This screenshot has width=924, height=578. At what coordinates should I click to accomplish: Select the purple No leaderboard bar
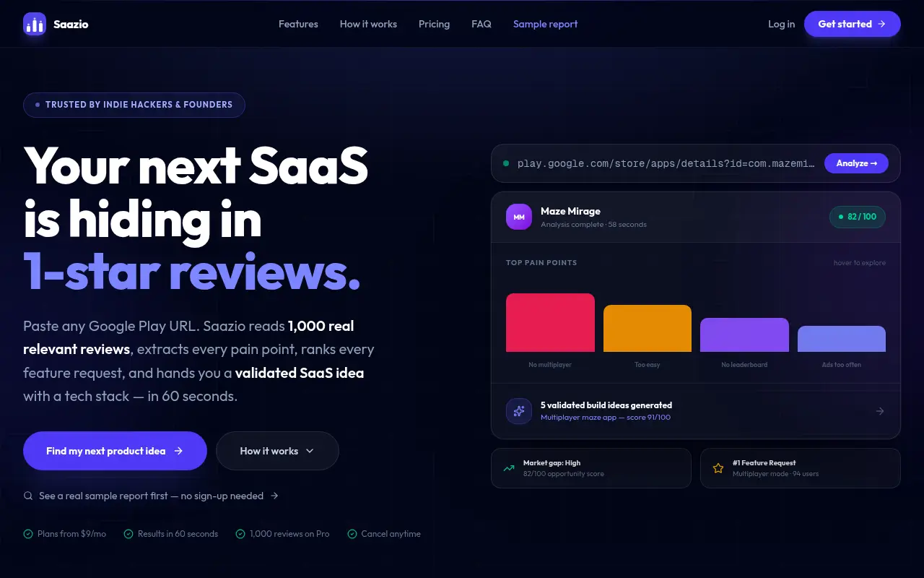[x=744, y=335]
